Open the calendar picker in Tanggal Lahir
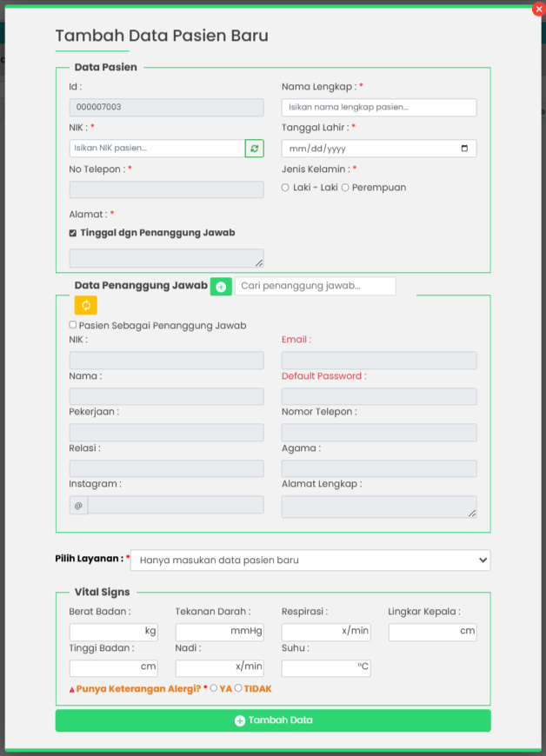The height and width of the screenshot is (756, 546). point(465,149)
